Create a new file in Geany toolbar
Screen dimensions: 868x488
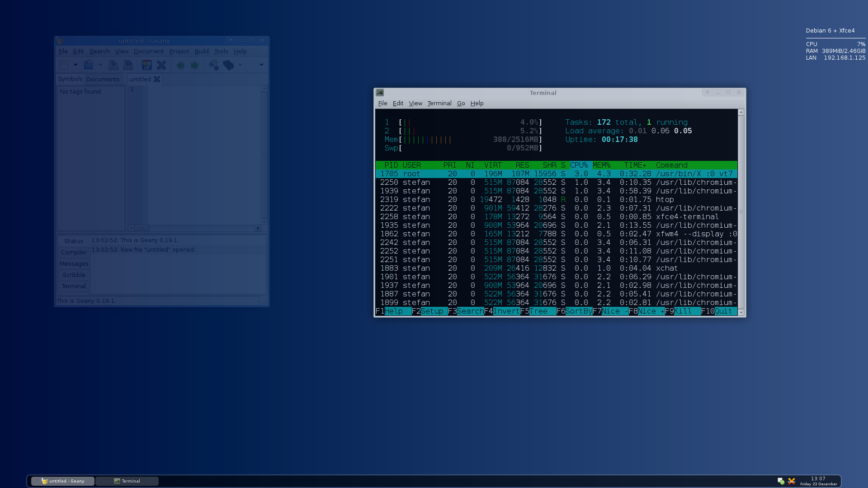tap(64, 65)
